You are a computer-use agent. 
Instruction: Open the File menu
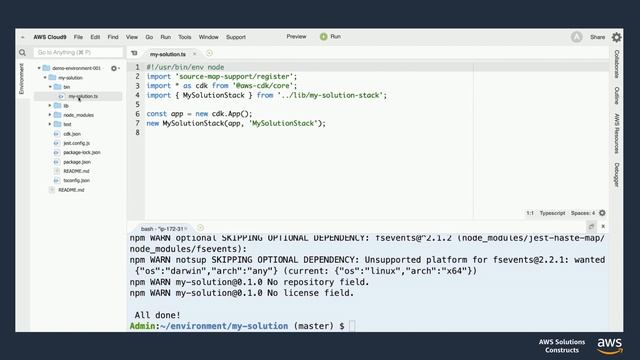tap(78, 37)
